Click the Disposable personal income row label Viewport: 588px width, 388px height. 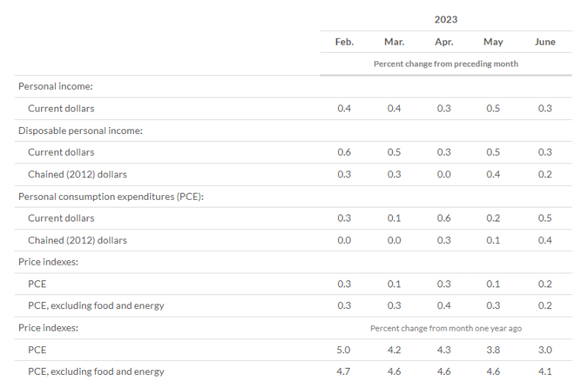coord(80,131)
